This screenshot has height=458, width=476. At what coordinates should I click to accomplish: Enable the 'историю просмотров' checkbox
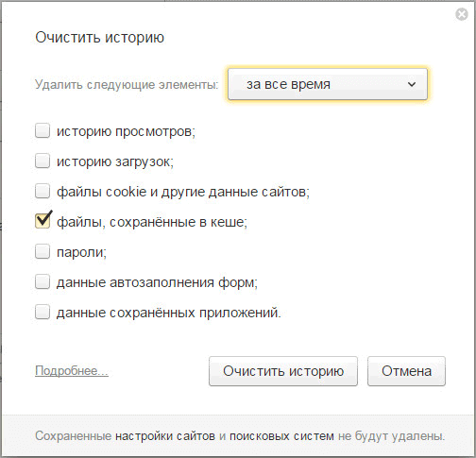coord(42,130)
